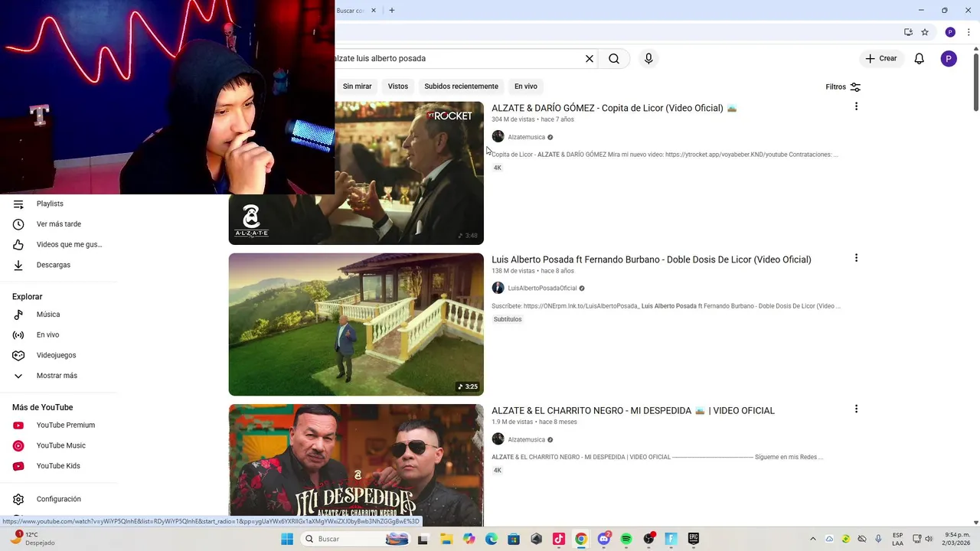The height and width of the screenshot is (551, 980).
Task: Open the YouTube account avatar menu
Action: (x=949, y=58)
